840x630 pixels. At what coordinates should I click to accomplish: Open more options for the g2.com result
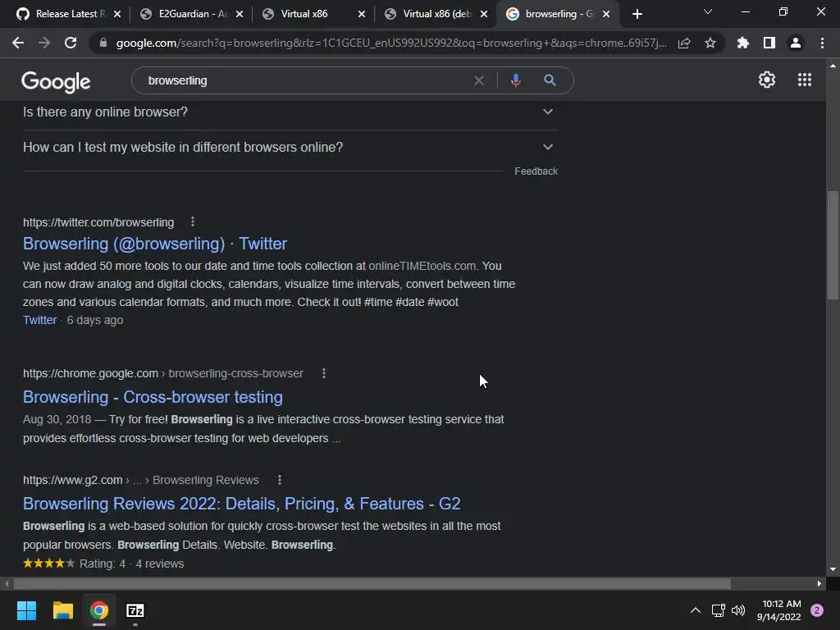pyautogui.click(x=280, y=480)
